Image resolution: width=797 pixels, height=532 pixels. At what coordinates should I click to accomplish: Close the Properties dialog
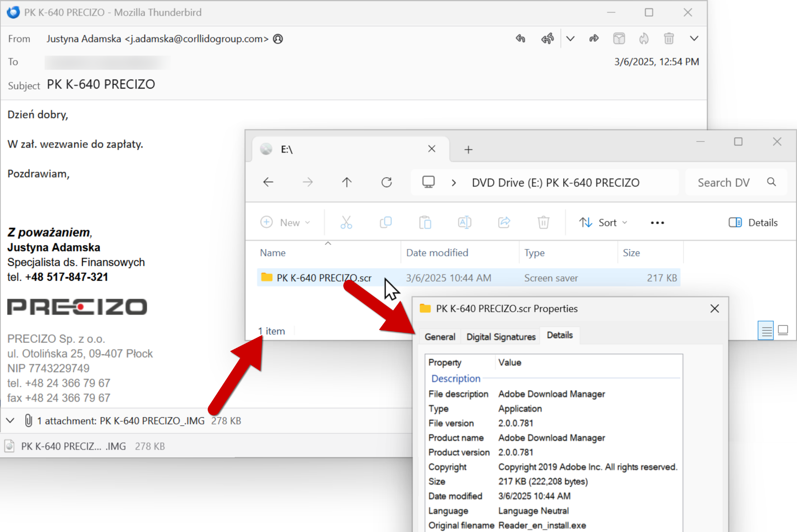point(715,308)
